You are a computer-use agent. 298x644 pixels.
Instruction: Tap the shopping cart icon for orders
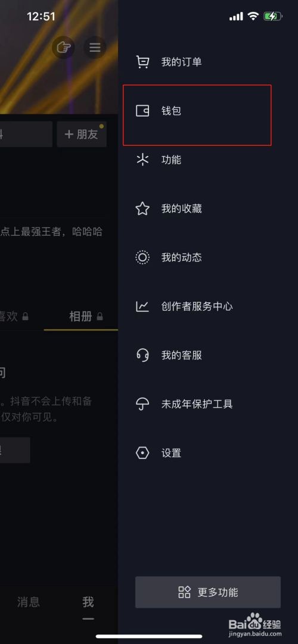coord(142,62)
